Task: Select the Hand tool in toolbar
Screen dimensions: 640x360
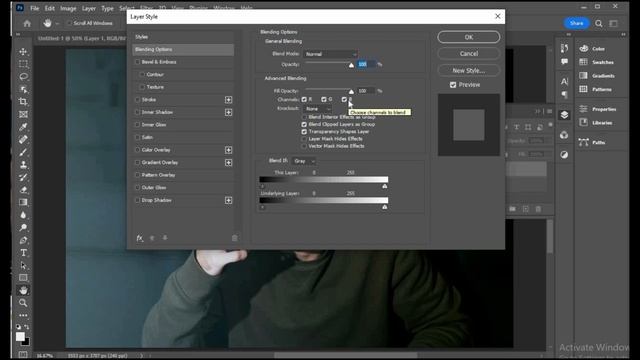Action: [23, 290]
